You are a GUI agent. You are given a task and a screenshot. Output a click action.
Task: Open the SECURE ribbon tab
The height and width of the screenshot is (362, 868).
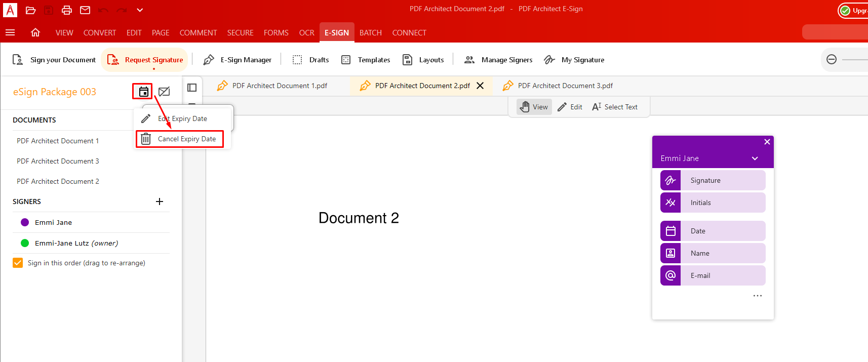coord(240,32)
